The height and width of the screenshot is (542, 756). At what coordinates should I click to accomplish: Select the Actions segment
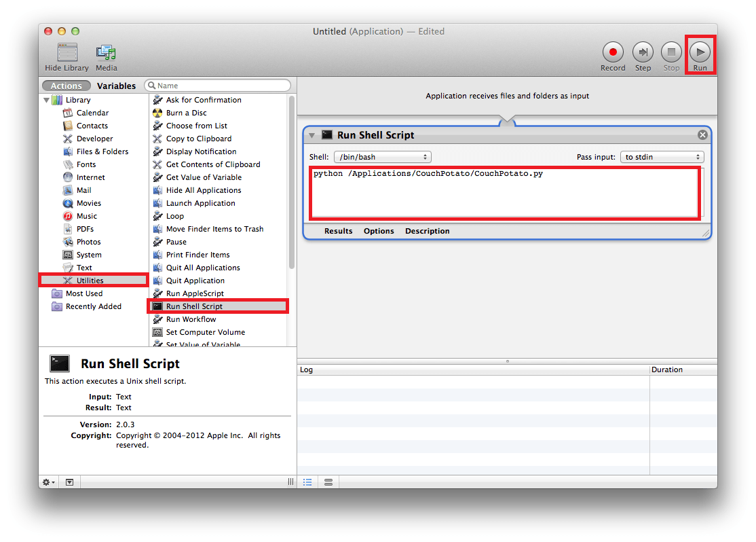(x=67, y=86)
